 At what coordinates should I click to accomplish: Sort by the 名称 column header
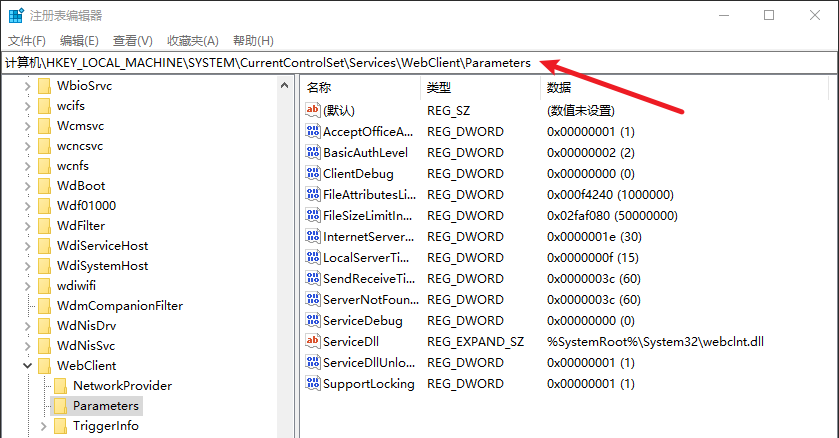[x=320, y=88]
